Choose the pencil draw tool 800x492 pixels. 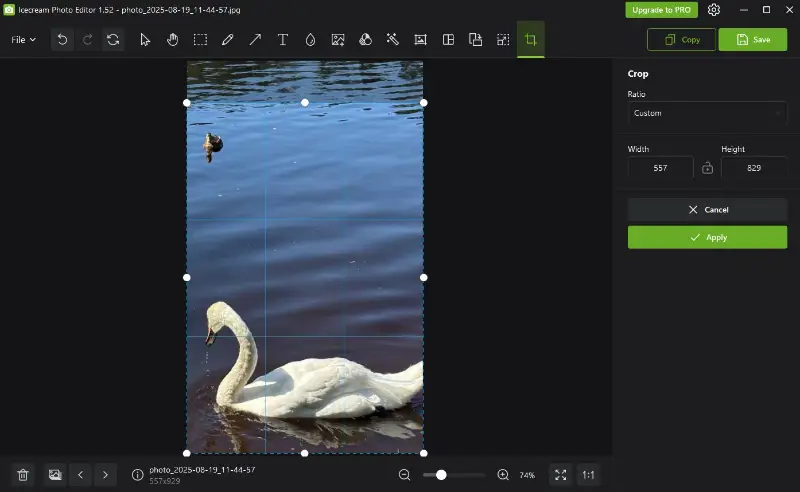tap(228, 40)
